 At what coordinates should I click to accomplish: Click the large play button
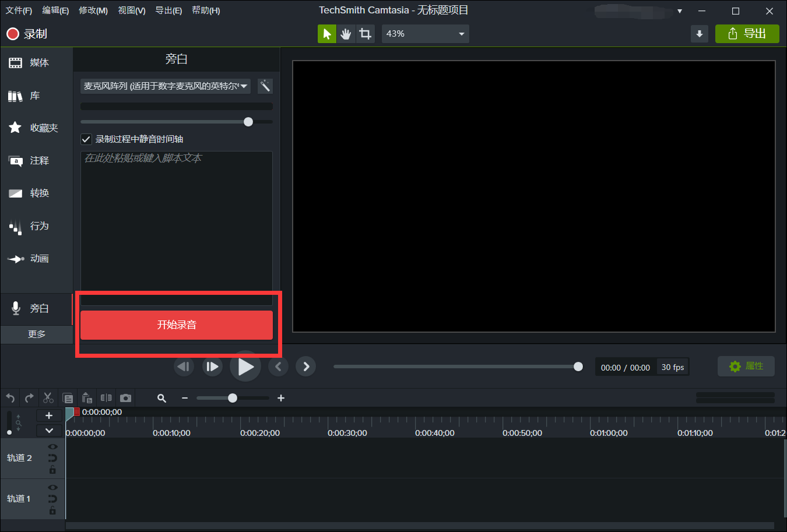tap(245, 367)
